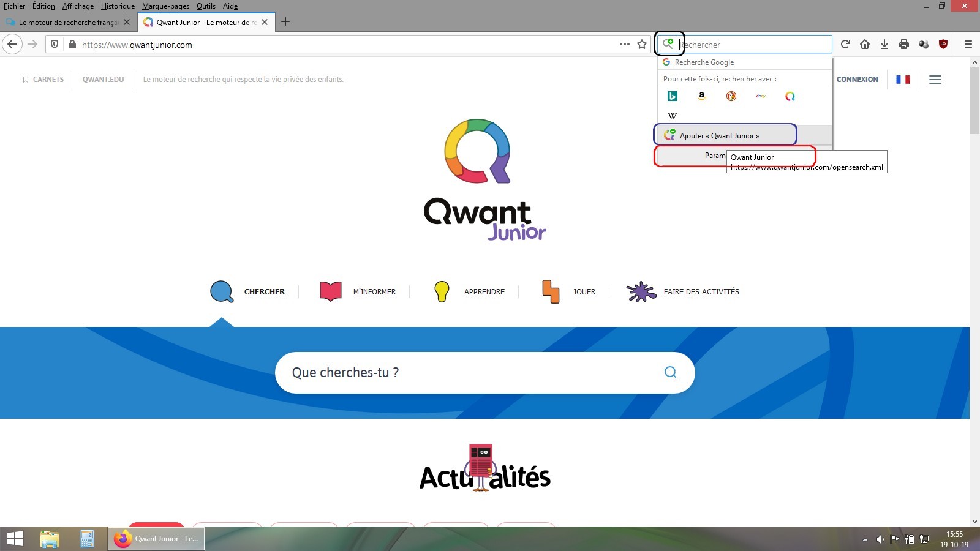Open the Calculator taskbar icon
The height and width of the screenshot is (551, 980).
[87, 539]
